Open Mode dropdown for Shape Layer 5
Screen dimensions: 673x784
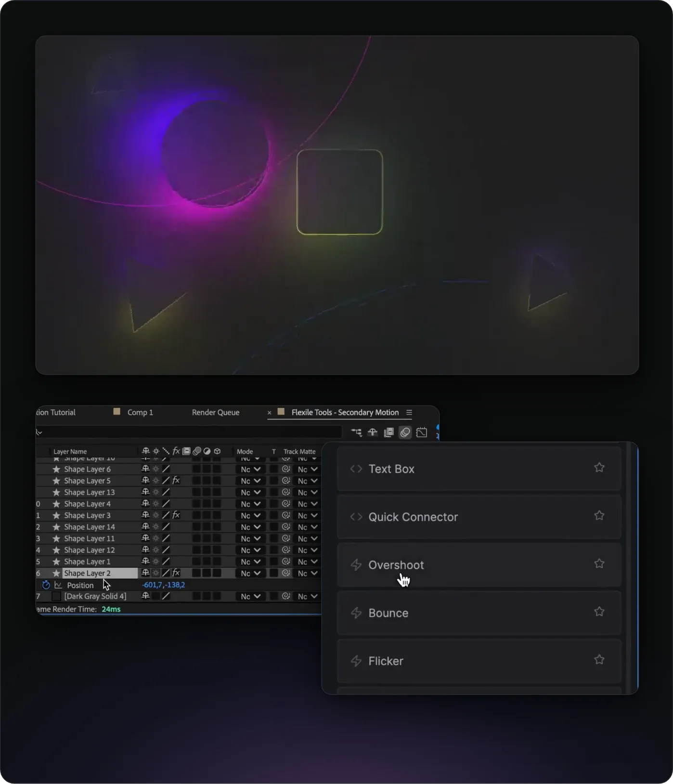(250, 481)
